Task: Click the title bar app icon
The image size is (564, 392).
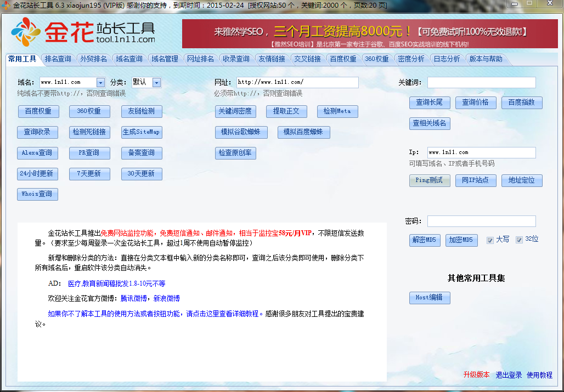Action: coord(5,5)
